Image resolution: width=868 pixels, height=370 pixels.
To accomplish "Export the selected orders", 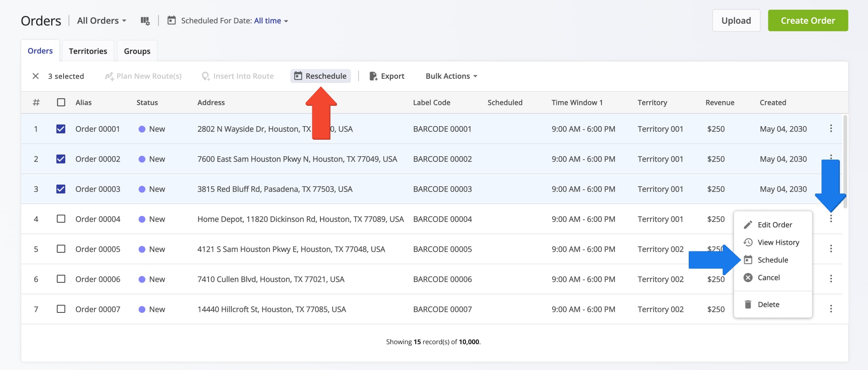I will 387,76.
